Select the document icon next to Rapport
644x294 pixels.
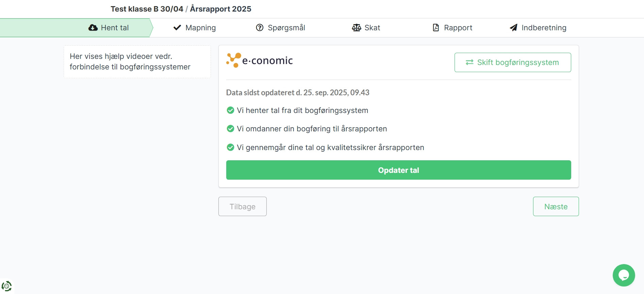(436, 28)
